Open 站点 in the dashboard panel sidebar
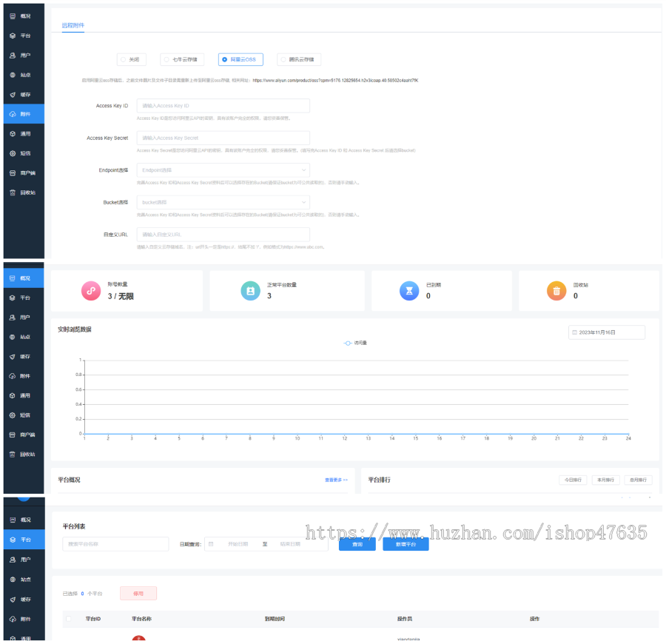This screenshot has width=666, height=644. 24,337
